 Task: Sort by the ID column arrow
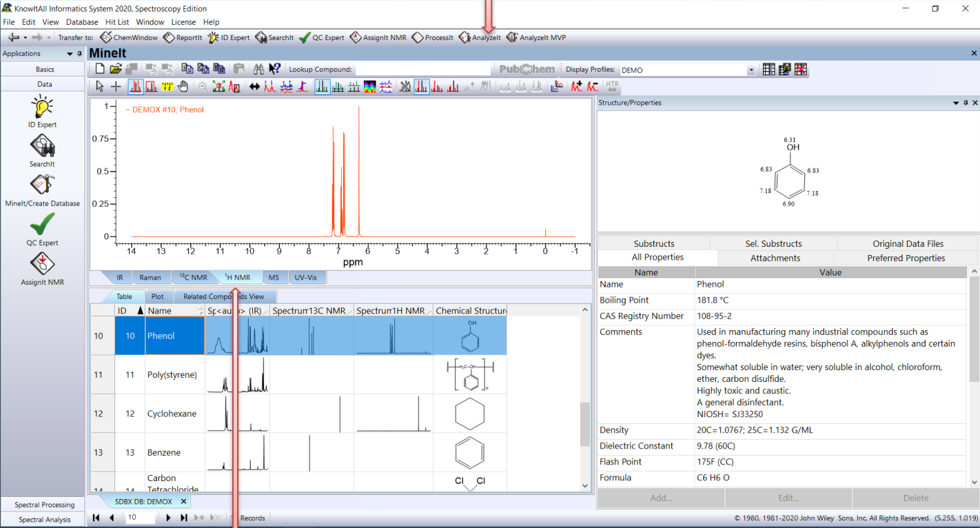click(x=140, y=311)
